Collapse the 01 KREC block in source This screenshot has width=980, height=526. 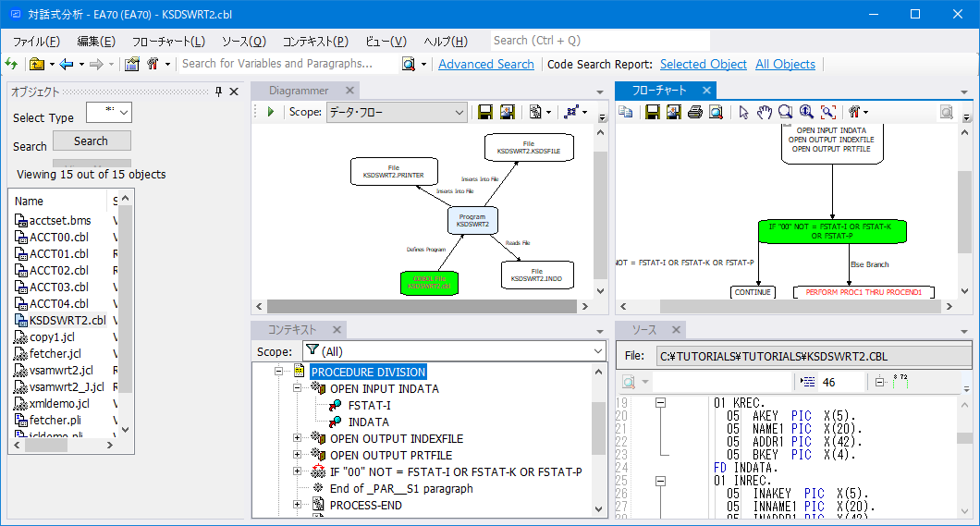point(660,403)
